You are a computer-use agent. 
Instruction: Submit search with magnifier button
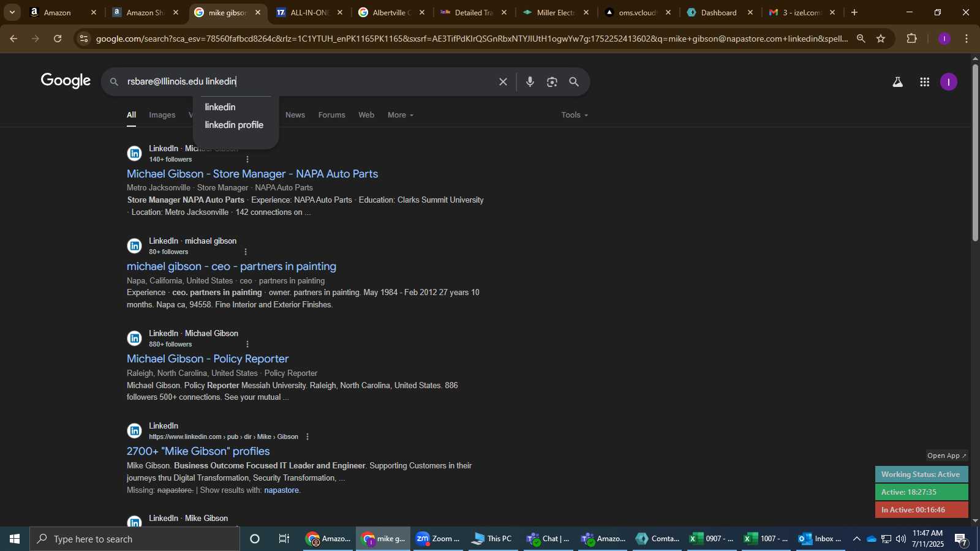point(574,81)
